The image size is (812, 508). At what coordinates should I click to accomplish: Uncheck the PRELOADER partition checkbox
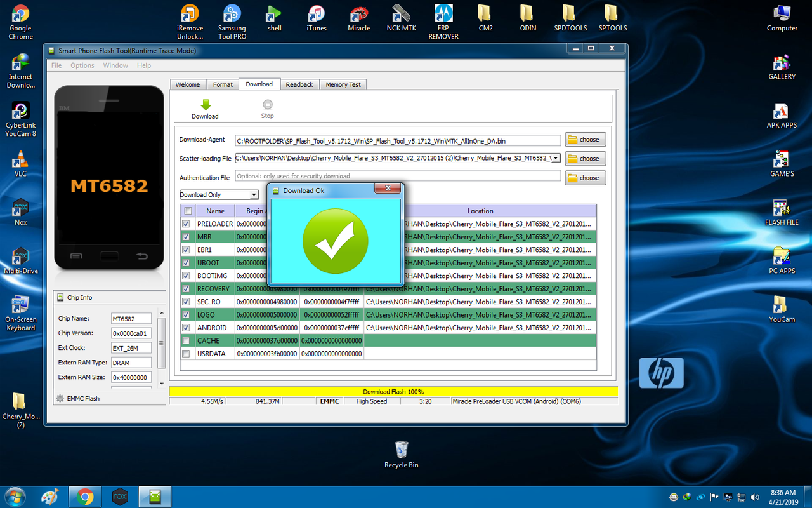[186, 224]
